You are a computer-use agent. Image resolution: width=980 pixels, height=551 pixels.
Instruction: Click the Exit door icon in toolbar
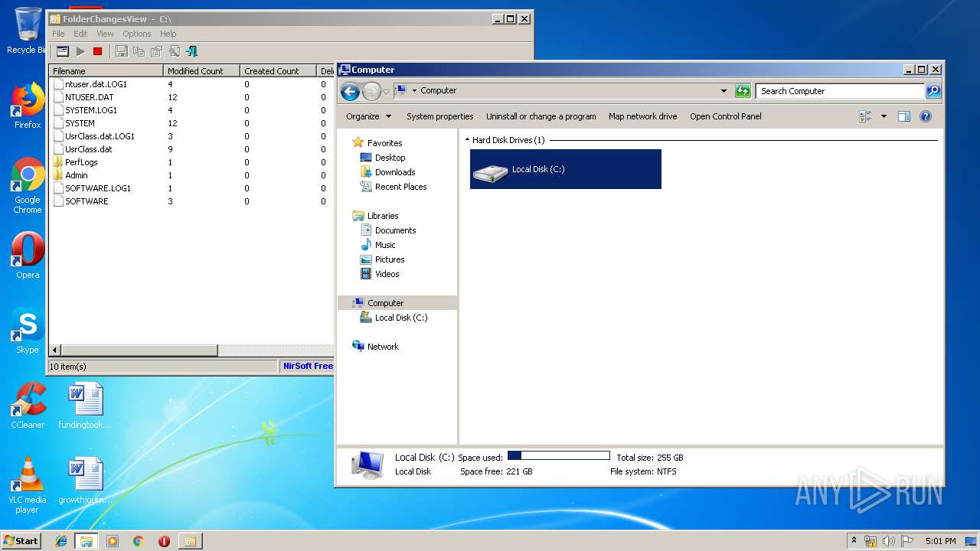191,51
